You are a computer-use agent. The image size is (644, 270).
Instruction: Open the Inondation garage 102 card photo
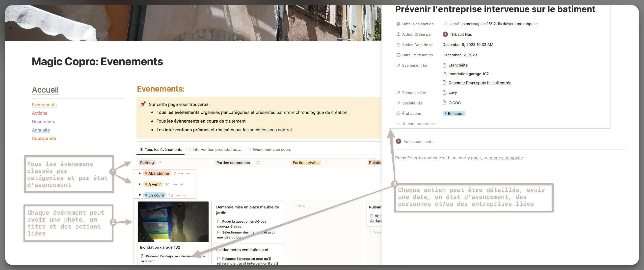(x=173, y=221)
